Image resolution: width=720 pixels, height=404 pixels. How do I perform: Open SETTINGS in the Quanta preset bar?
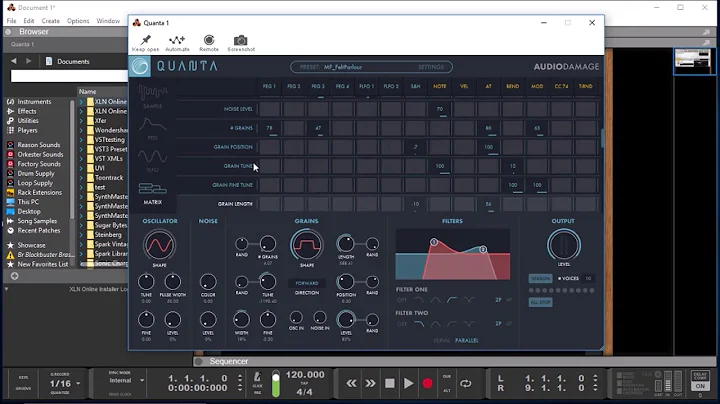[431, 67]
